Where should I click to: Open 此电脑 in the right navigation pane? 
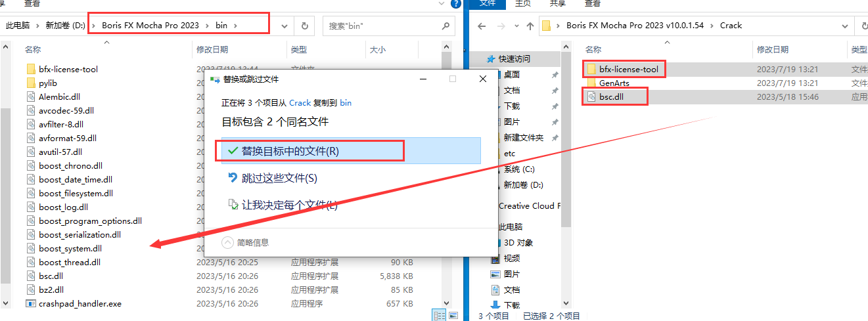tap(511, 226)
